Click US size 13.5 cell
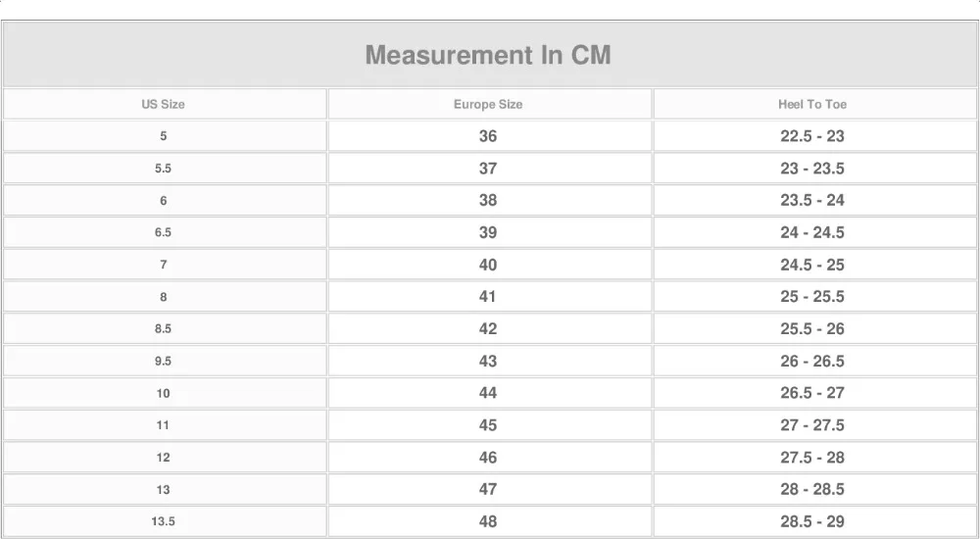This screenshot has width=980, height=539. [164, 520]
